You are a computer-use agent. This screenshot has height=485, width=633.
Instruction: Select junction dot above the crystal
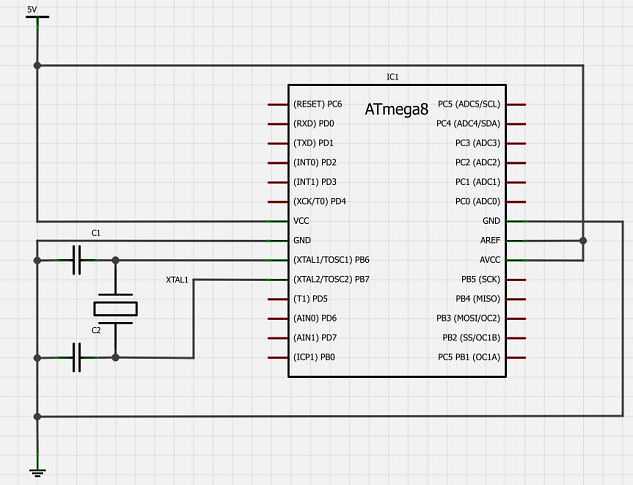pos(115,260)
